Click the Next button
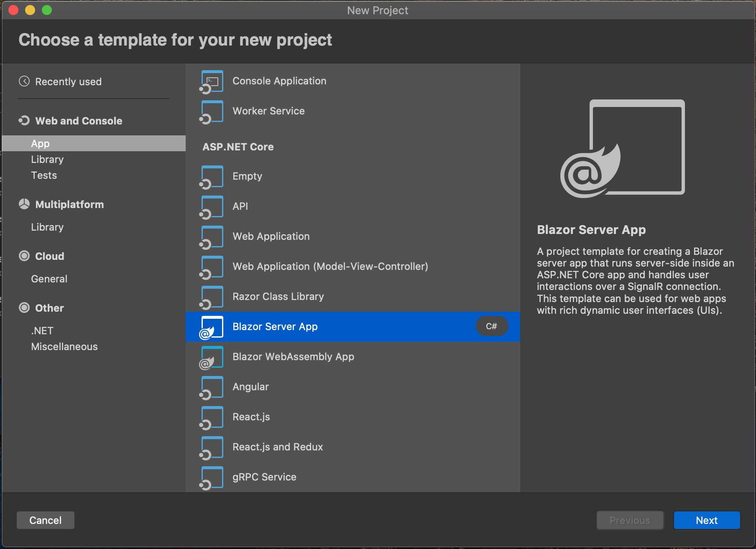 pyautogui.click(x=707, y=520)
